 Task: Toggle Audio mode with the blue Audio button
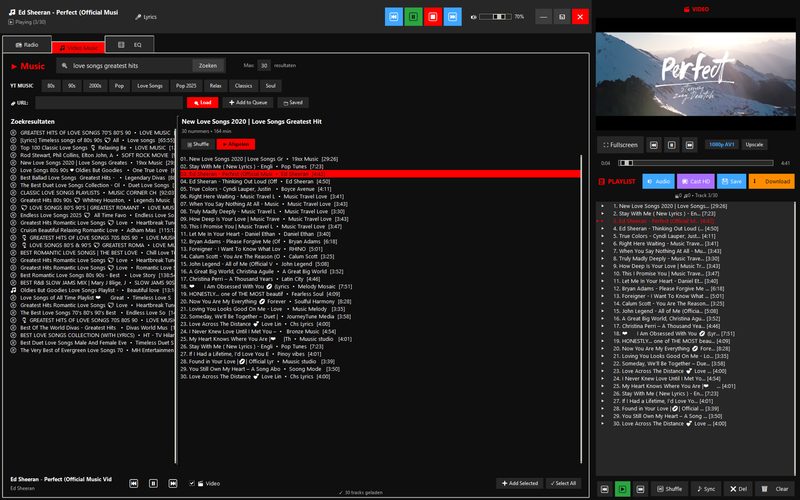pyautogui.click(x=658, y=181)
